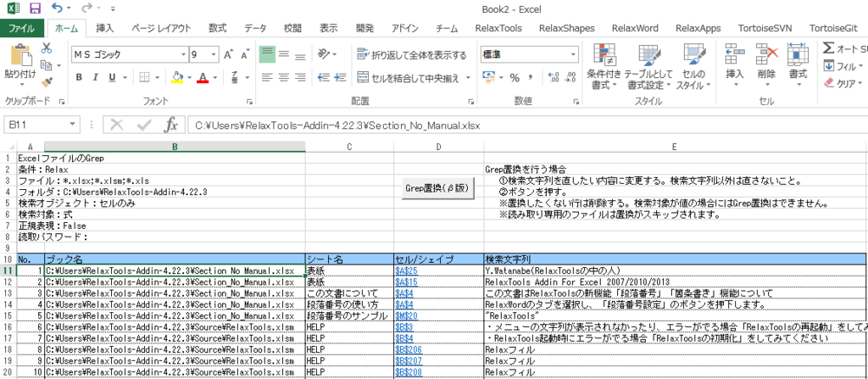Open font name MS ゴシック dropdown

tap(183, 55)
